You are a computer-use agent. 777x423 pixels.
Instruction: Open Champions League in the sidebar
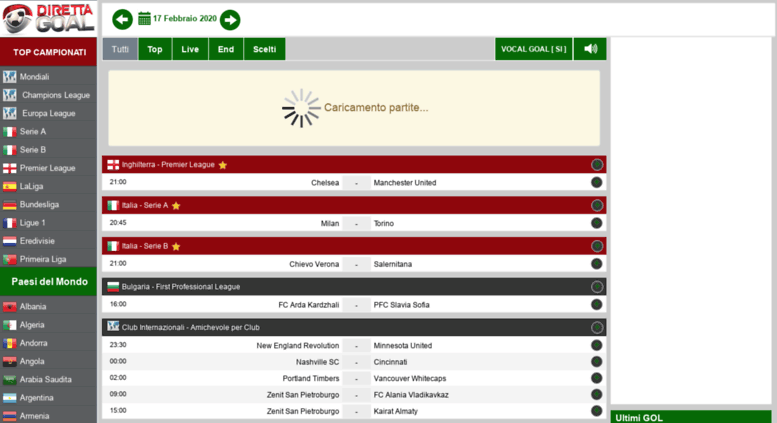point(55,95)
